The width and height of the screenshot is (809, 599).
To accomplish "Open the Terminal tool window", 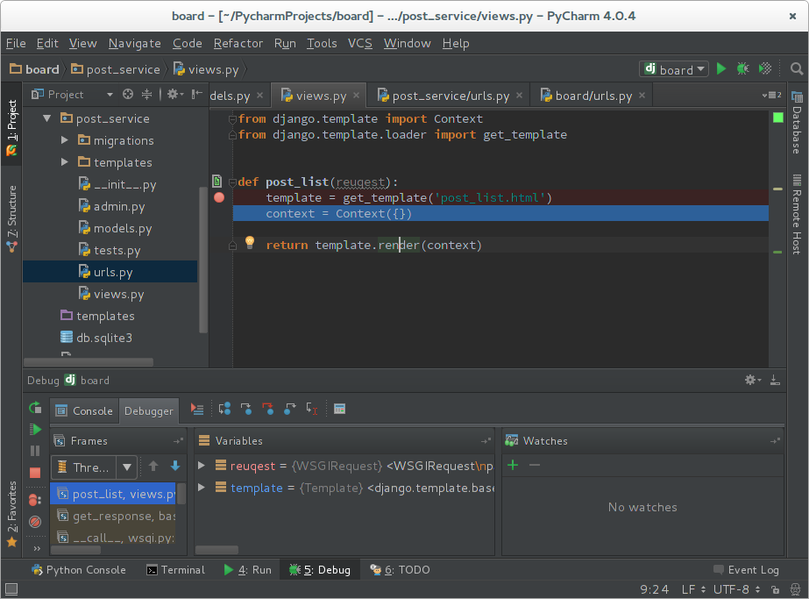I will [175, 570].
